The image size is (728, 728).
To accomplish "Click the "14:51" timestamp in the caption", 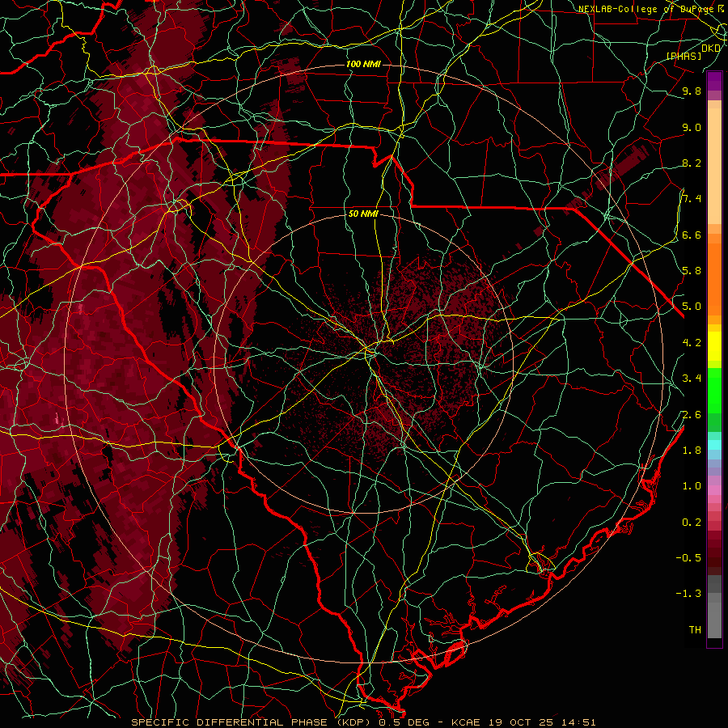I will [578, 722].
